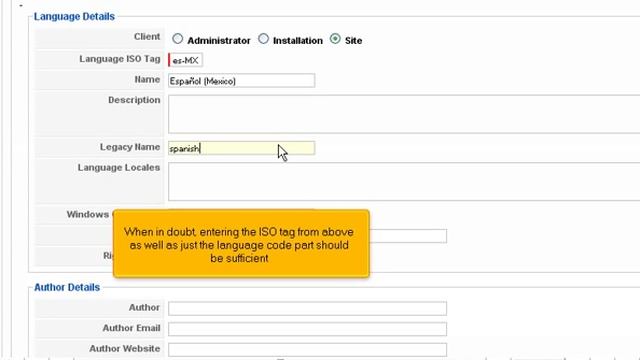Select the Administrator client radio button
The width and height of the screenshot is (640, 360).
(x=178, y=39)
